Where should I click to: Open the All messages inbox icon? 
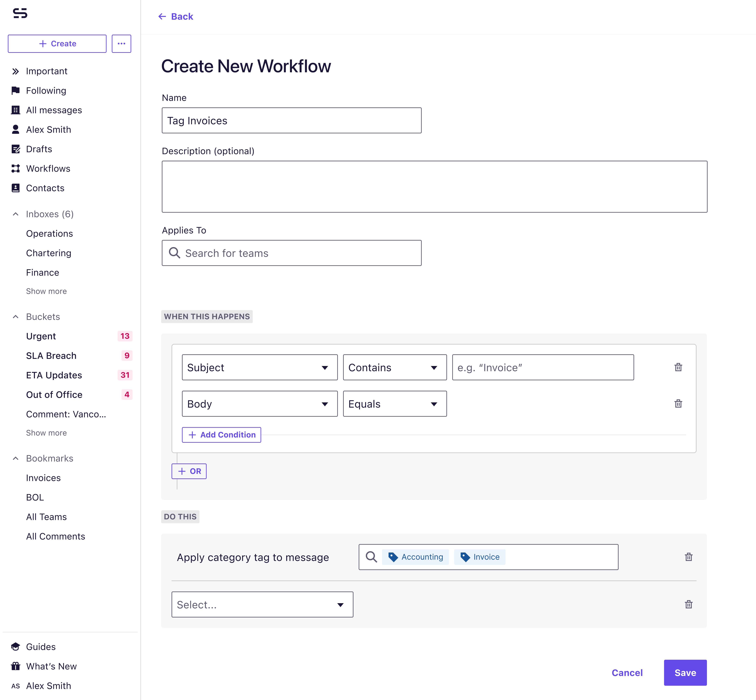pyautogui.click(x=16, y=110)
